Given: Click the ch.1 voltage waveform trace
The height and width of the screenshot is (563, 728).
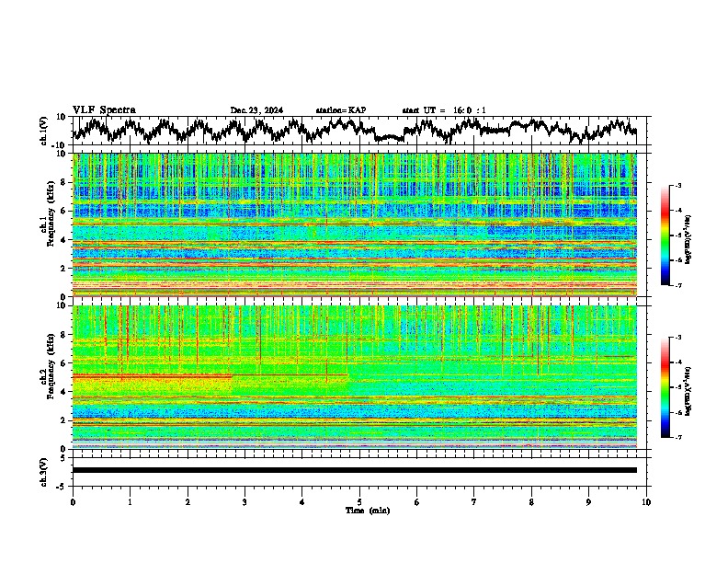Looking at the screenshot, I should (x=354, y=130).
